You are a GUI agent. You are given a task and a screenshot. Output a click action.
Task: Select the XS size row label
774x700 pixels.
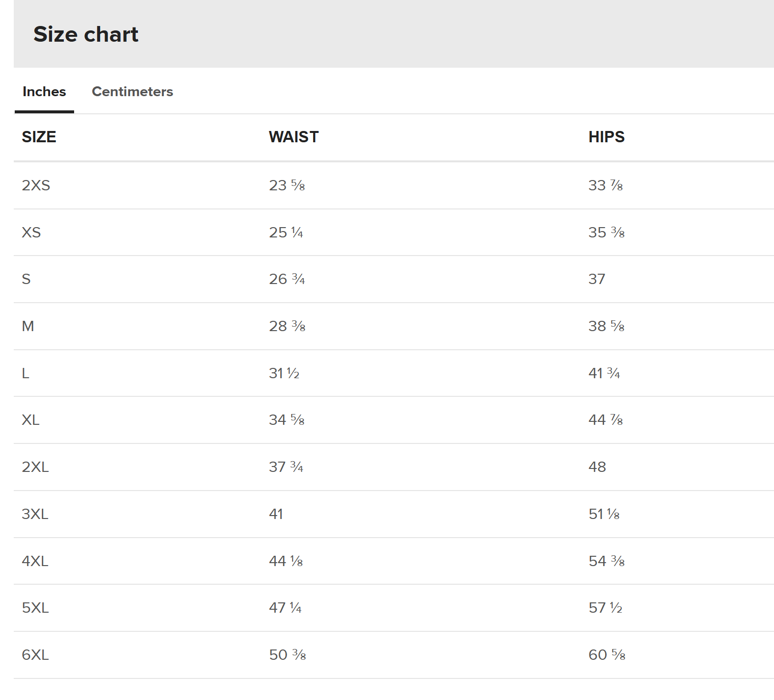point(31,233)
